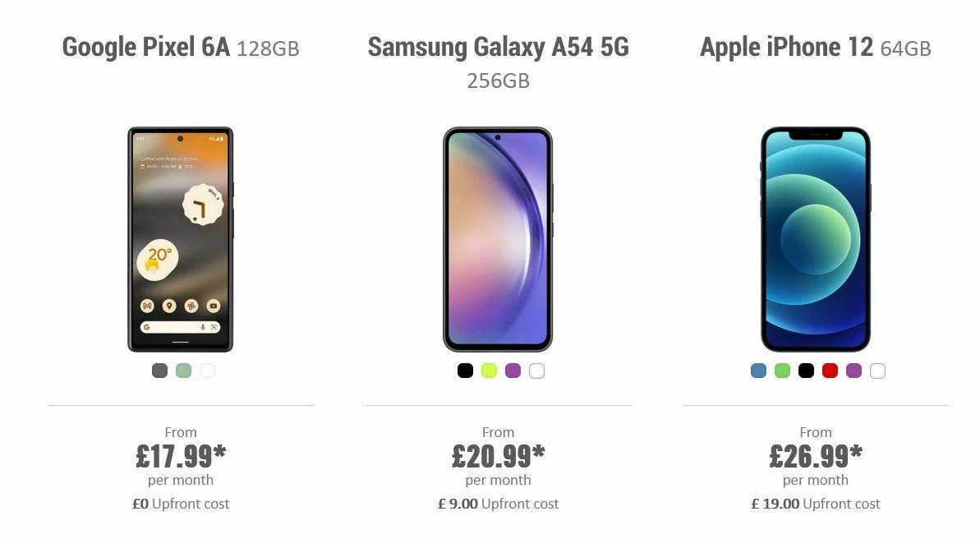Open the Samsung Galaxy A54 5G product page
Image resolution: width=980 pixels, height=539 pixels.
498,47
